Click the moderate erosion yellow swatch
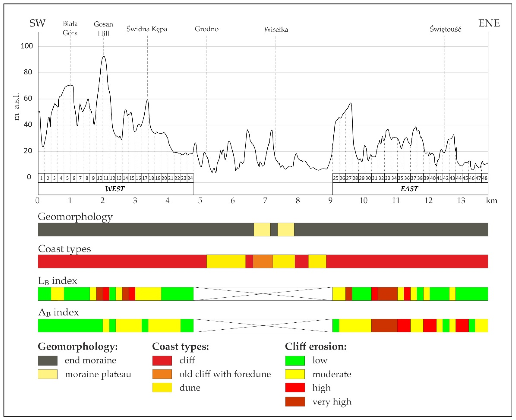Screen dimensions: 516x420 (x=295, y=374)
